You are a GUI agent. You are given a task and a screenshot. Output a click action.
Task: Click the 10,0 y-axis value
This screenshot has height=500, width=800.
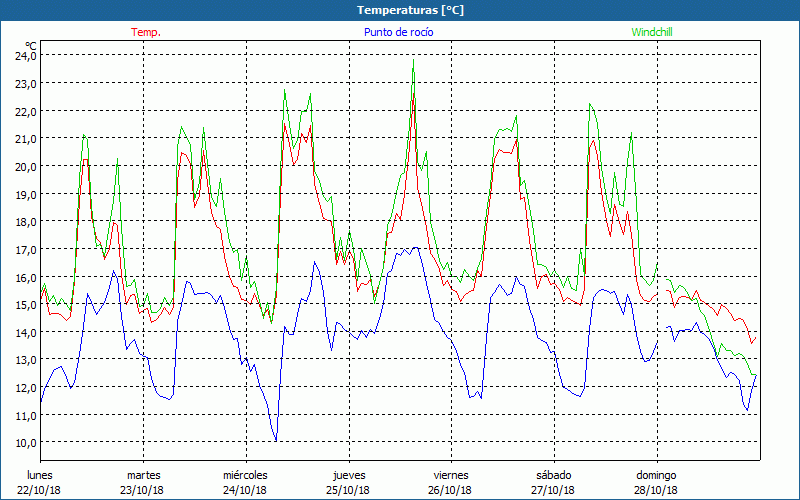tap(26, 443)
